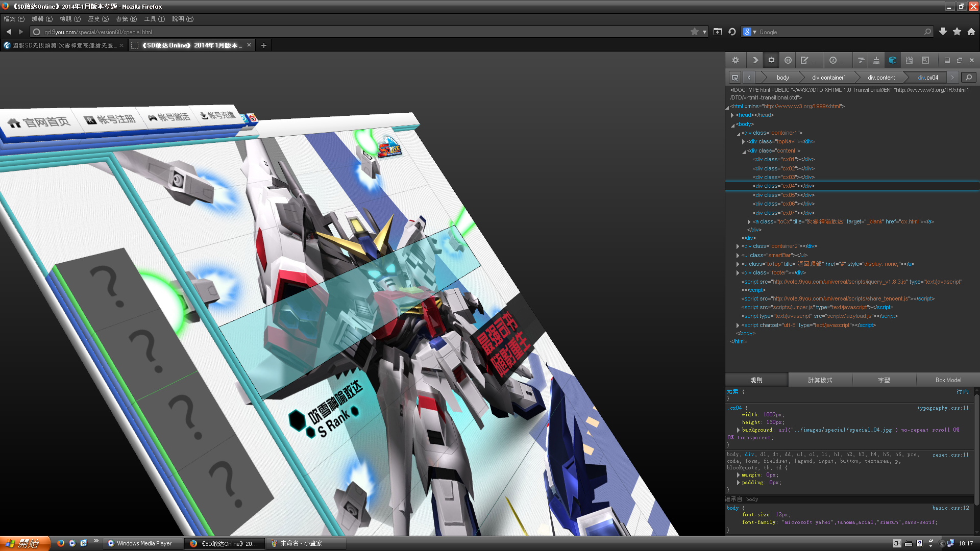This screenshot has width=980, height=551.
Task: Switch to first tab 國服SD先拔頭籌
Action: (x=63, y=45)
